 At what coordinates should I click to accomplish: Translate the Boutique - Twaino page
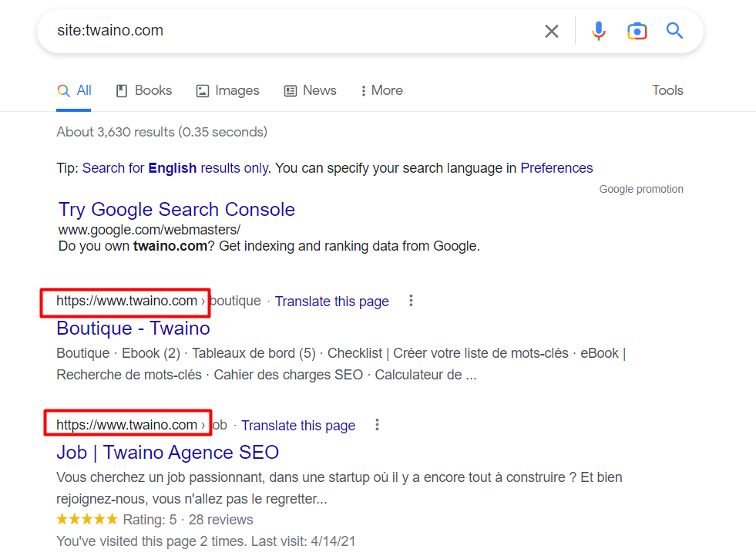[x=331, y=301]
